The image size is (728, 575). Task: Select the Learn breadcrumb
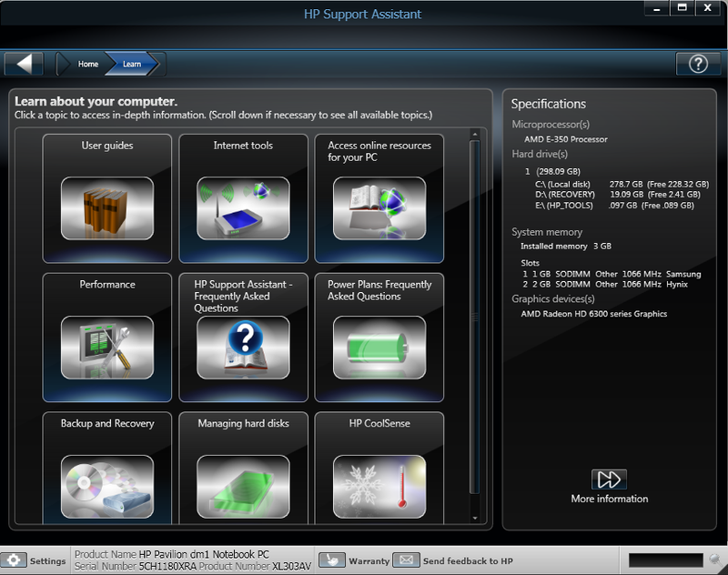(x=133, y=65)
